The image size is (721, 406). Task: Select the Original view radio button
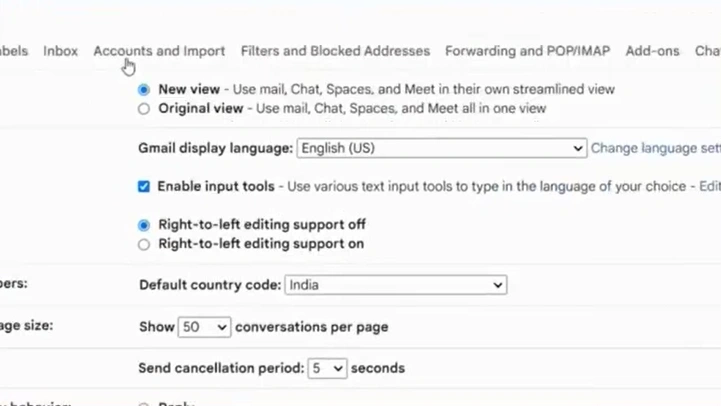tap(144, 109)
